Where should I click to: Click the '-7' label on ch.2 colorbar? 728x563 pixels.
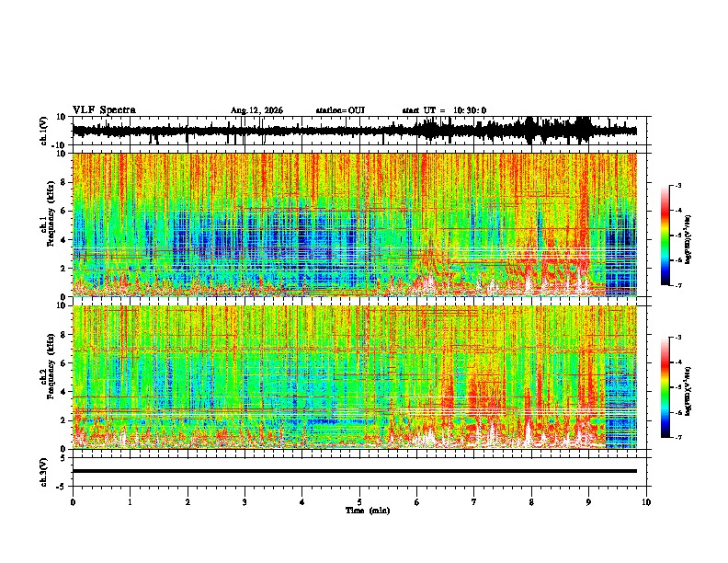(x=678, y=438)
